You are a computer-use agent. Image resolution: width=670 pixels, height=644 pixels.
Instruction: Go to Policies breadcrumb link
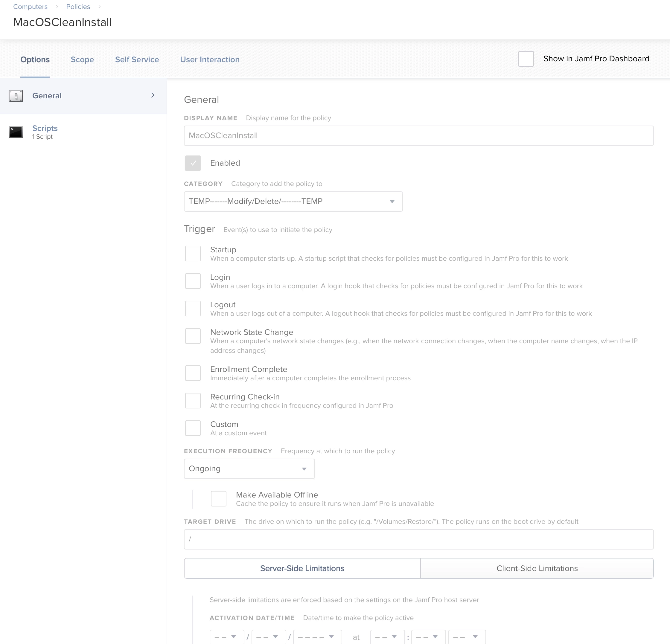tap(78, 7)
